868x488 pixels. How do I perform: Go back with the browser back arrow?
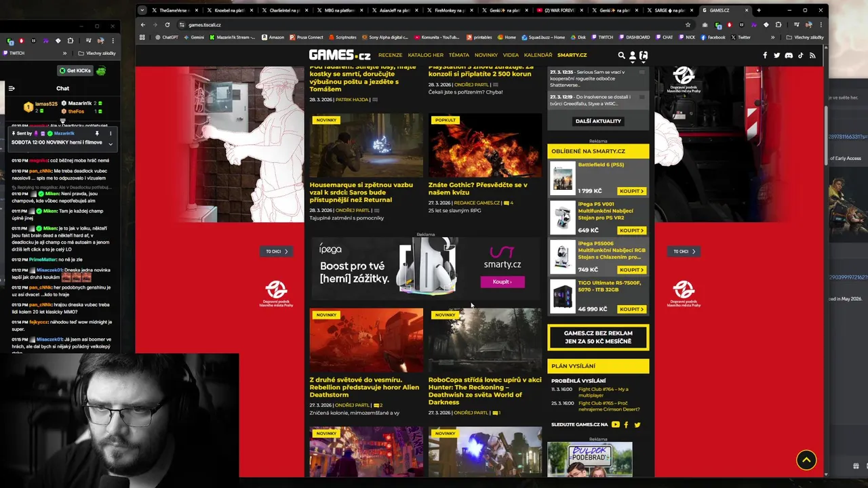143,24
